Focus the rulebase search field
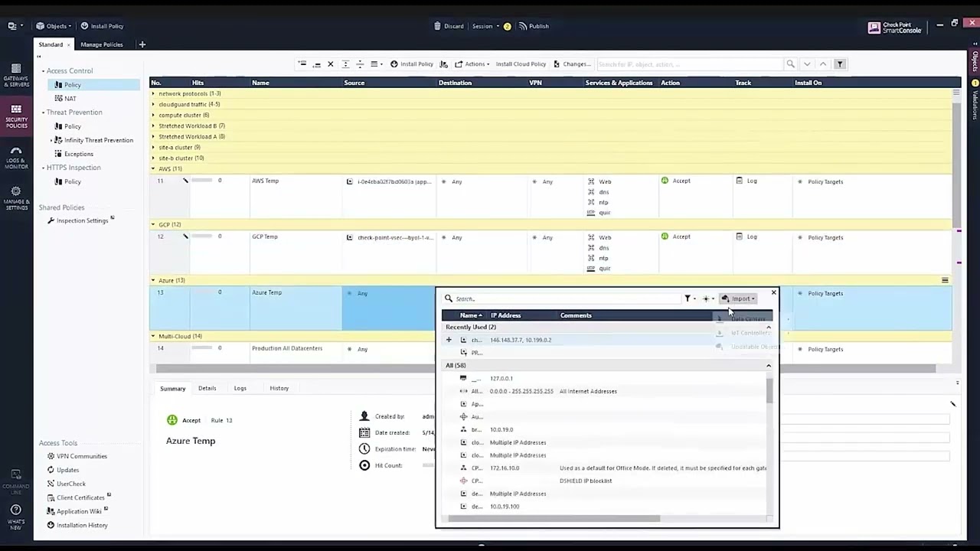The height and width of the screenshot is (551, 980). click(x=691, y=64)
